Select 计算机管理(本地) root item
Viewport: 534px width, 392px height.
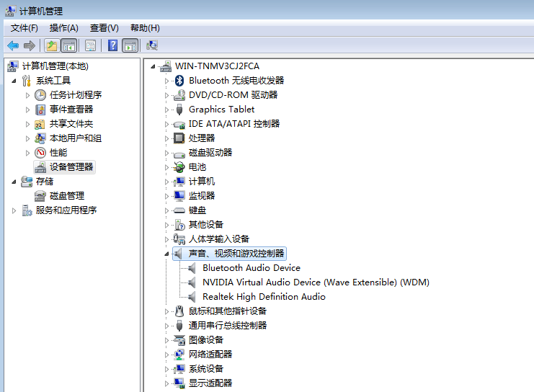55,66
